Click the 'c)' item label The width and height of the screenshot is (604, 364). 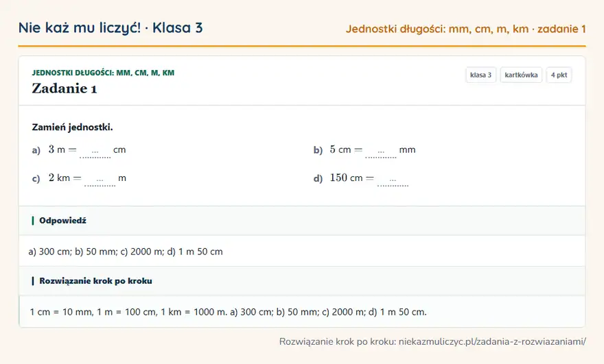pyautogui.click(x=36, y=178)
